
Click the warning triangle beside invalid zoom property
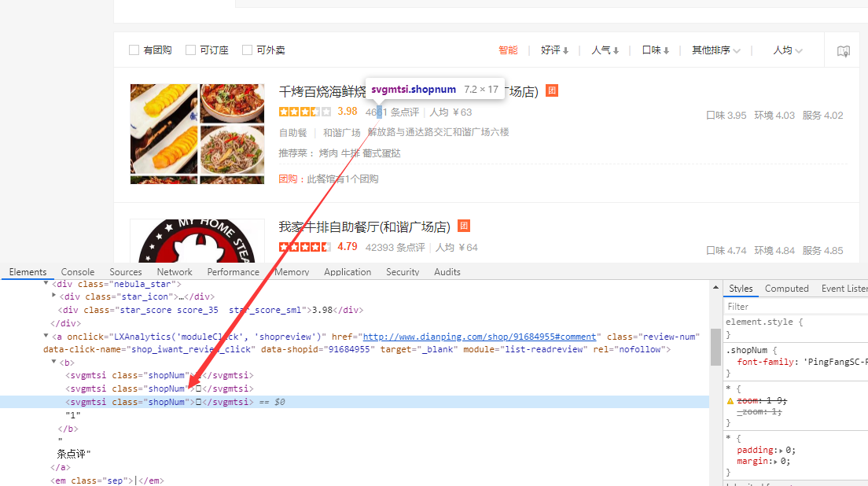pyautogui.click(x=730, y=400)
